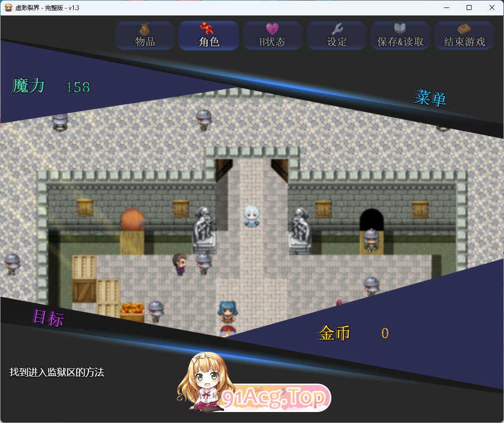
Task: Open the H状态 status menu
Action: coord(272,36)
